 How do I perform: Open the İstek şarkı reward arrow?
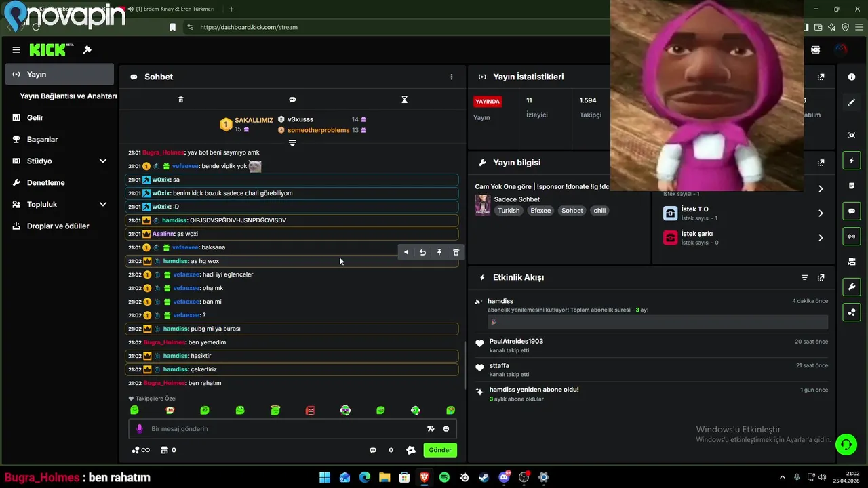(x=821, y=237)
